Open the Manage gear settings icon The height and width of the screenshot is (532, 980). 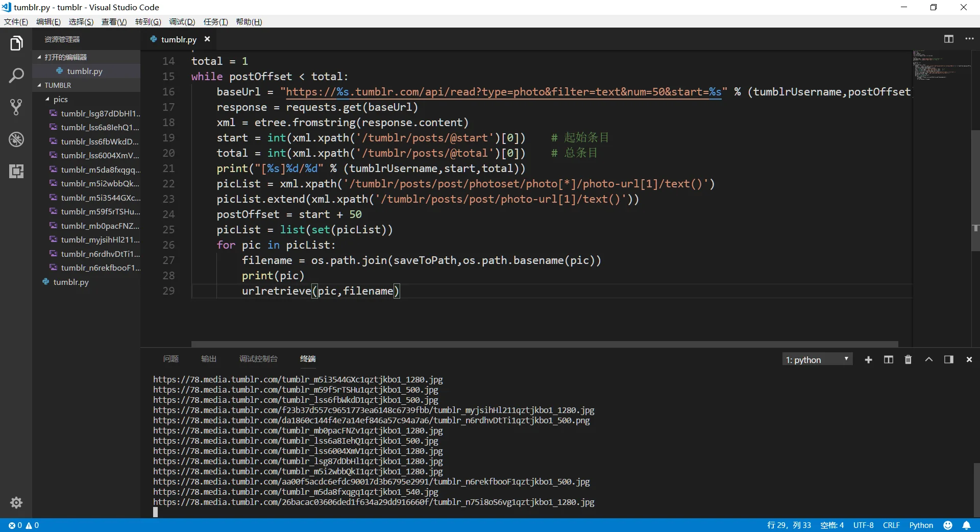(16, 502)
